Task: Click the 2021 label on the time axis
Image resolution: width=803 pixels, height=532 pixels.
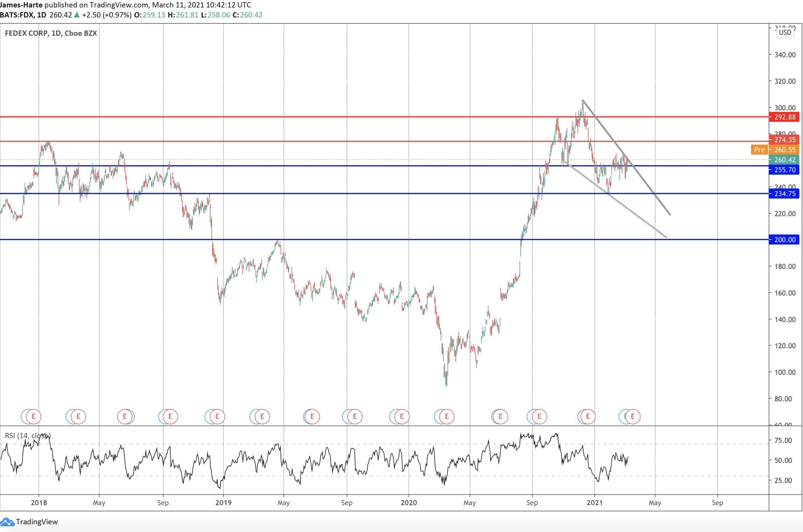Action: (594, 502)
